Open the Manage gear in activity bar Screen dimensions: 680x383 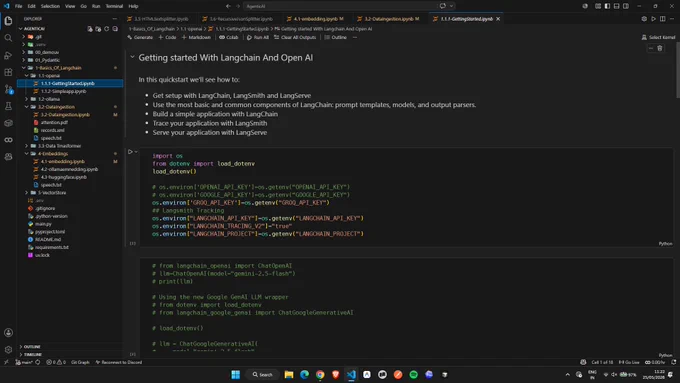(8, 350)
